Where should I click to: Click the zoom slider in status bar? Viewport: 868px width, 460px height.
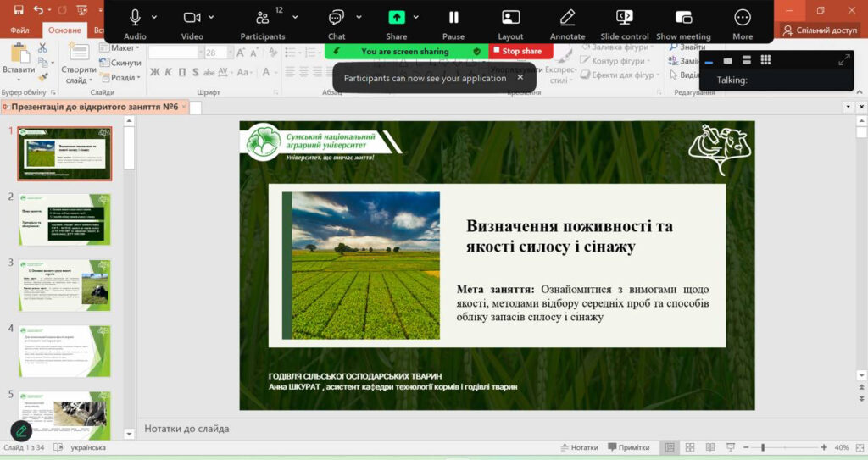pyautogui.click(x=763, y=447)
